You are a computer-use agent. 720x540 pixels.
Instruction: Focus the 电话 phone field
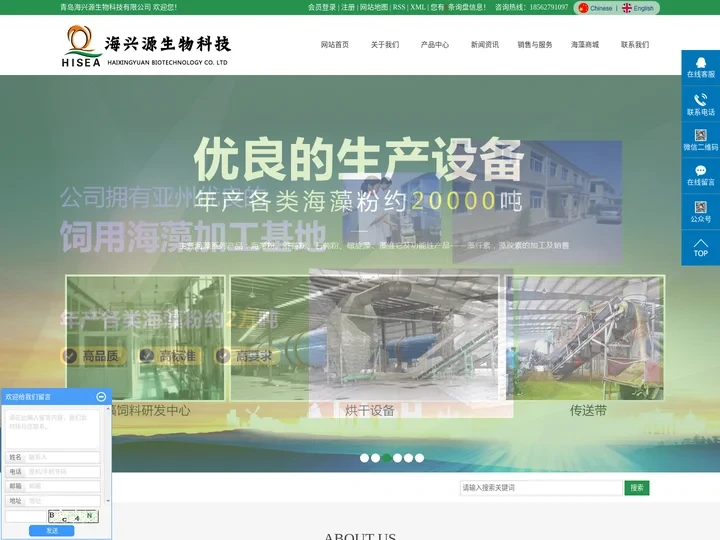(52, 472)
